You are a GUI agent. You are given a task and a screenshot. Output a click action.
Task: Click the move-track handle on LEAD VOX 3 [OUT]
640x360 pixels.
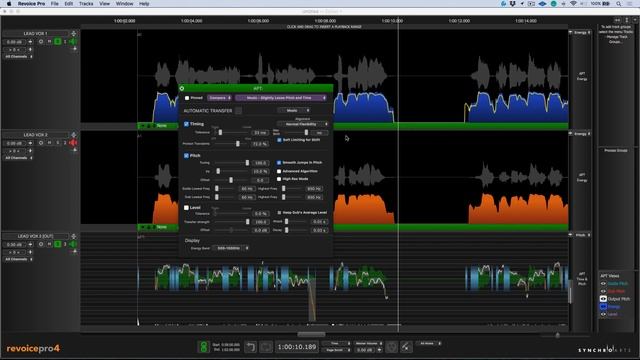point(73,236)
